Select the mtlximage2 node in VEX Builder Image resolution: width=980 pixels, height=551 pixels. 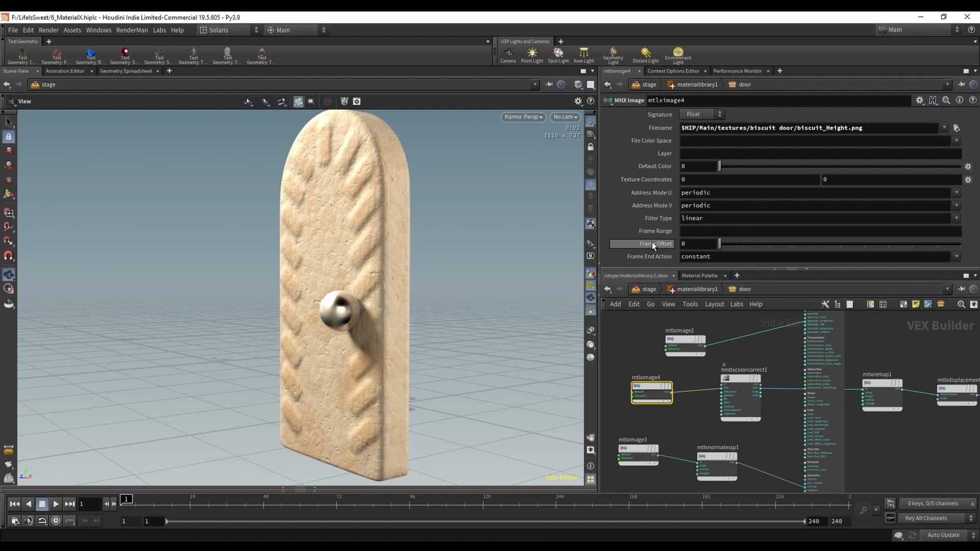tap(684, 339)
